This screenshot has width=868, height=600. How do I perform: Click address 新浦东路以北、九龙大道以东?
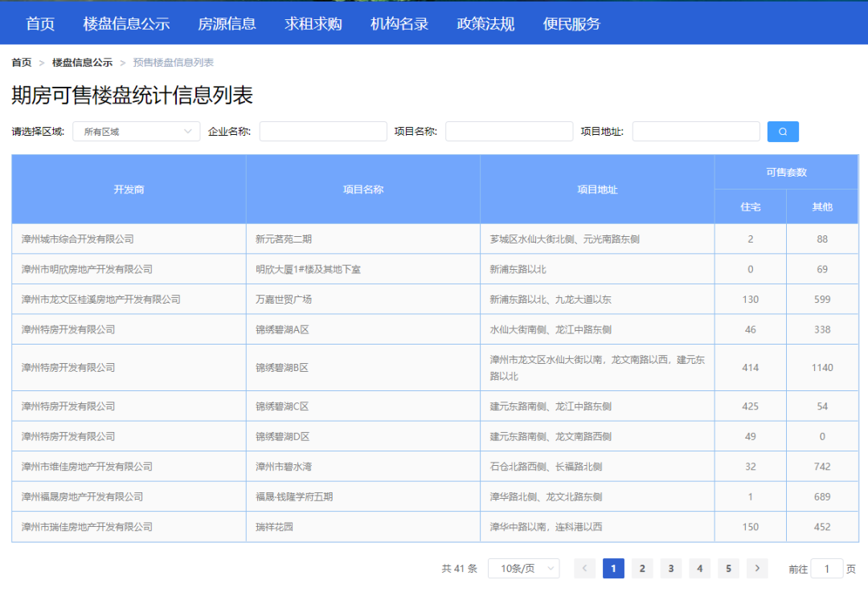pyautogui.click(x=551, y=299)
